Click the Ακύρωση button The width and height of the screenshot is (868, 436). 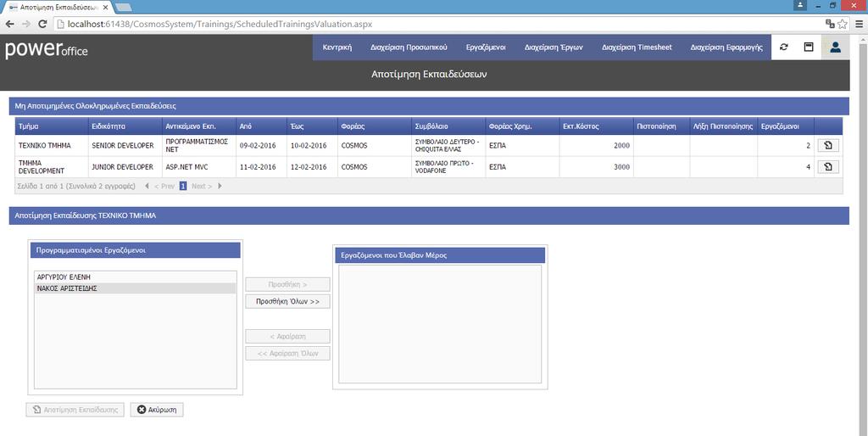pos(157,410)
